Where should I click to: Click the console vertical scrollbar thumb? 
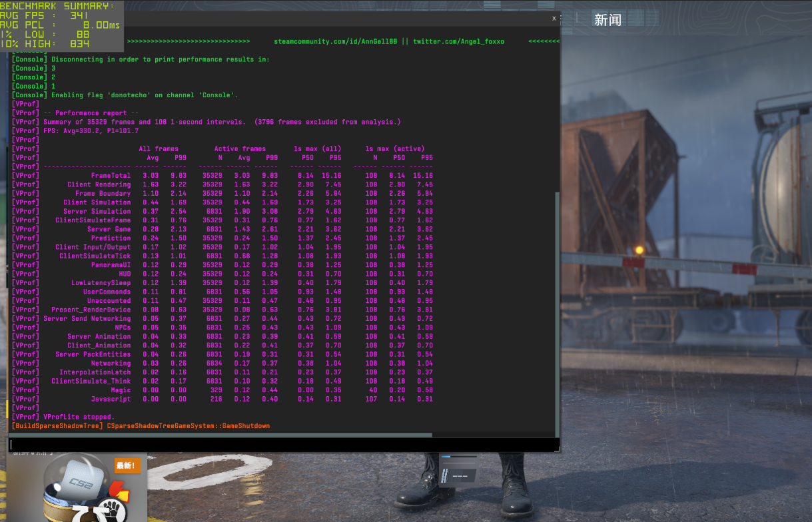point(558,313)
